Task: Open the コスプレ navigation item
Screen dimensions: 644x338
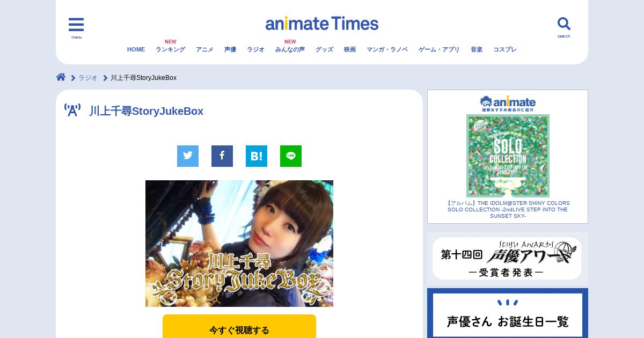Action: coord(505,49)
